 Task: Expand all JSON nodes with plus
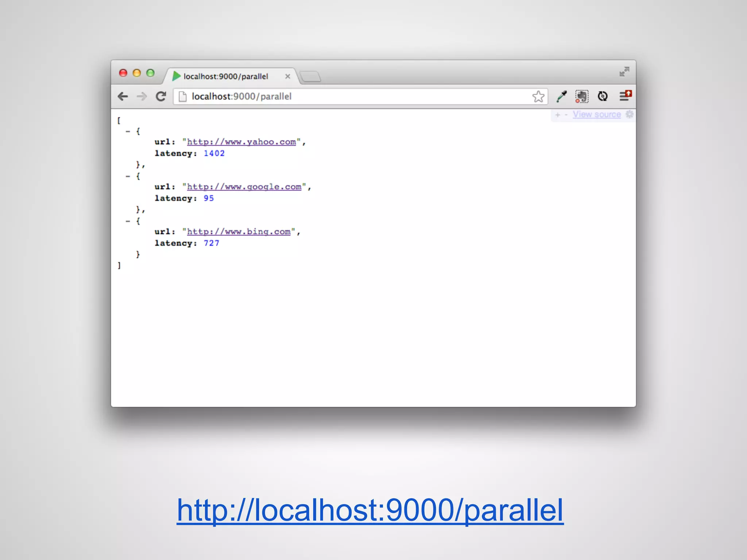pos(557,115)
